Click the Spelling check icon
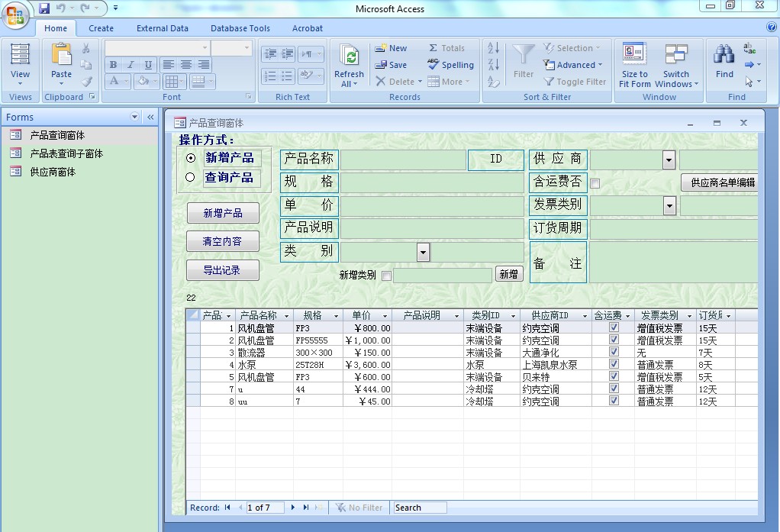The width and height of the screenshot is (780, 532). (x=434, y=65)
